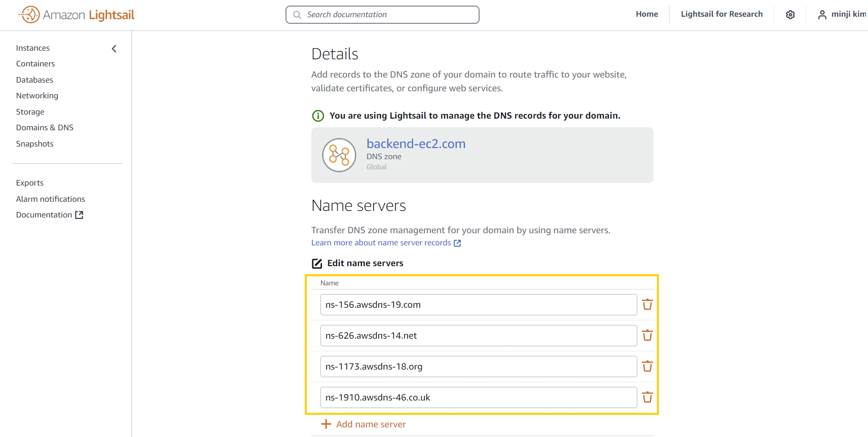Click the Name servers heading
This screenshot has height=437, width=868.
point(358,206)
